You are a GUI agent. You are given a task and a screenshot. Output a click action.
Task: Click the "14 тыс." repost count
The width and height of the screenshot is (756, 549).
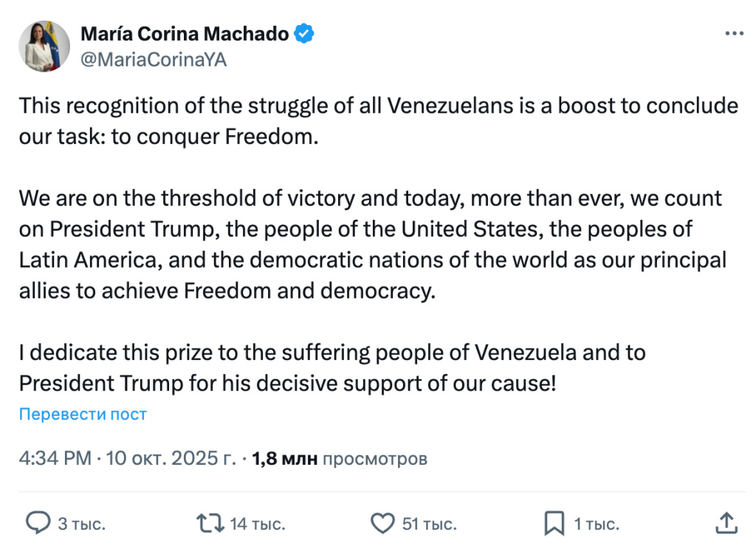point(258,524)
